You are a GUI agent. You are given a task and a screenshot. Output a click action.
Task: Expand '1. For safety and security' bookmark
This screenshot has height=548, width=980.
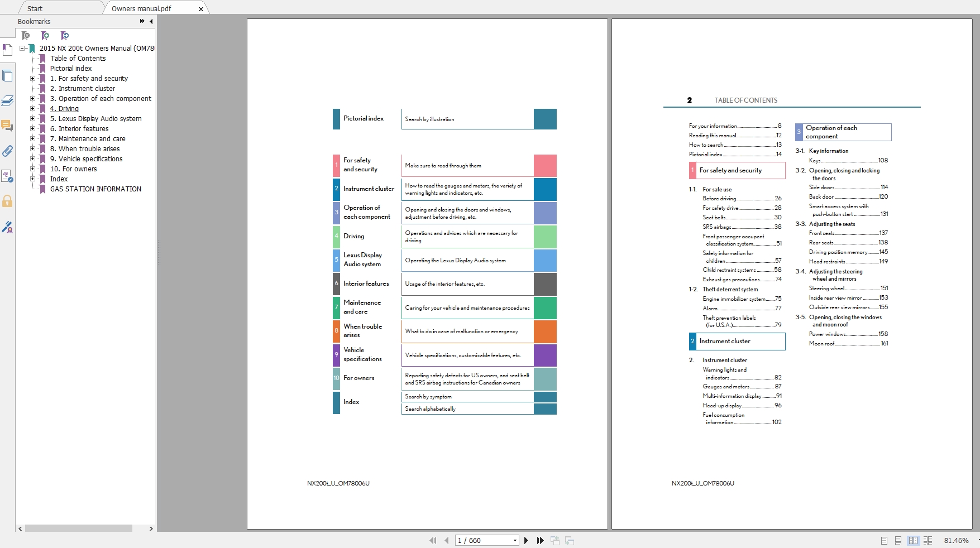32,79
